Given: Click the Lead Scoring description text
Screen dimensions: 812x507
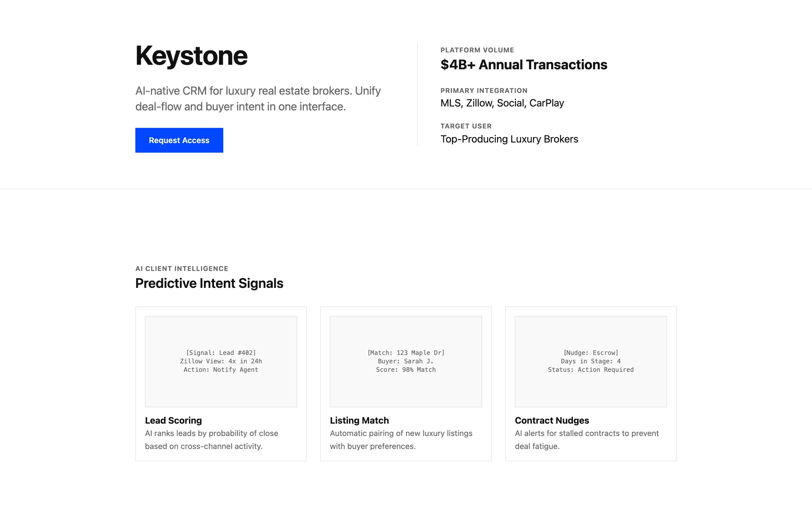Looking at the screenshot, I should tap(211, 440).
